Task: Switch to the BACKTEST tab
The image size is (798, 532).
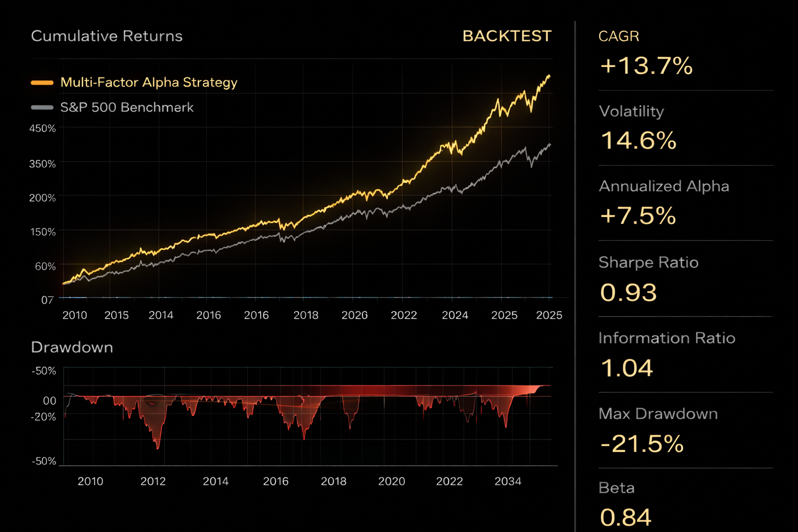Action: [507, 36]
